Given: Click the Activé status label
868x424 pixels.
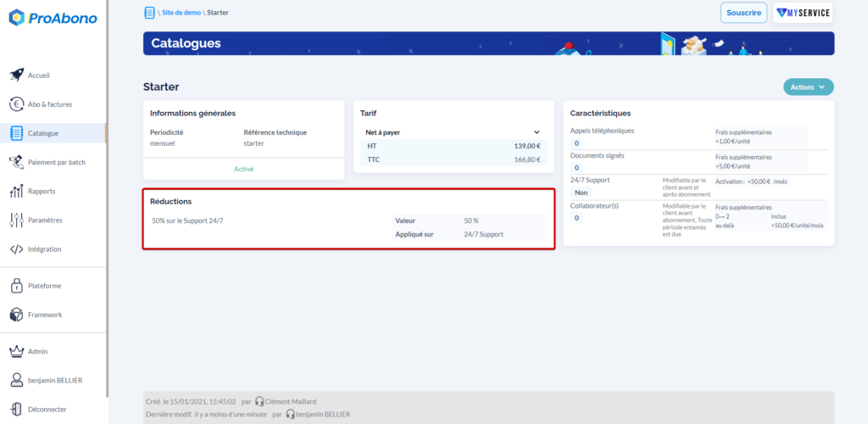Looking at the screenshot, I should point(243,169).
